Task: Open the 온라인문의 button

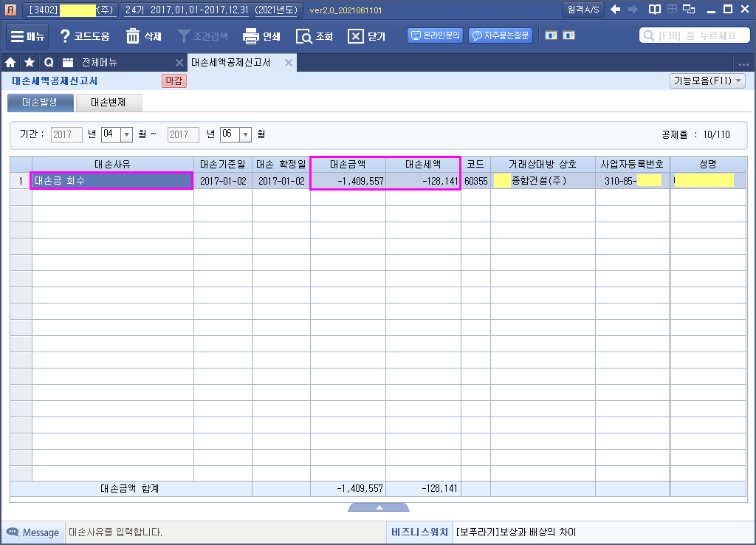Action: [435, 35]
